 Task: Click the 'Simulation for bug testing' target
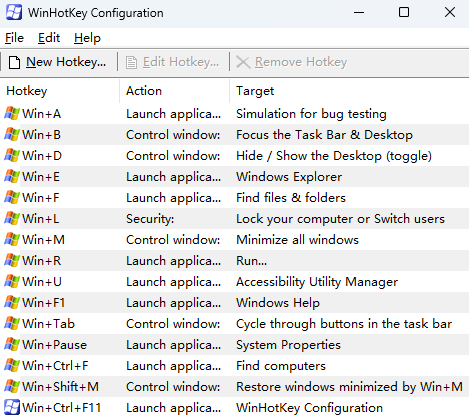311,114
